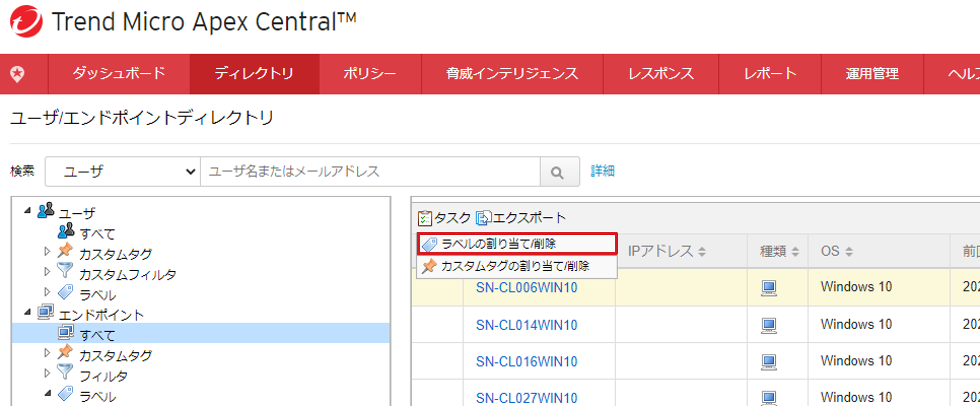Click the computer icon in SN-CL006WIN10 row
980x406 pixels.
(x=769, y=287)
